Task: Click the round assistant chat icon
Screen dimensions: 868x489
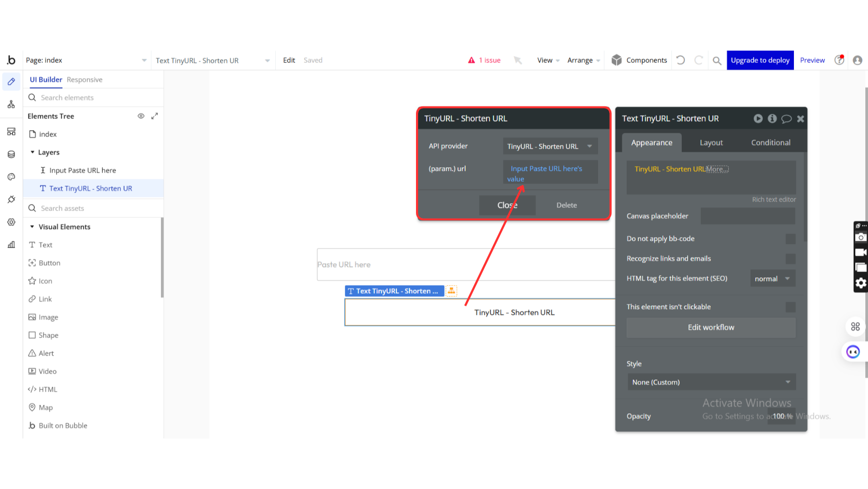Action: 853,352
